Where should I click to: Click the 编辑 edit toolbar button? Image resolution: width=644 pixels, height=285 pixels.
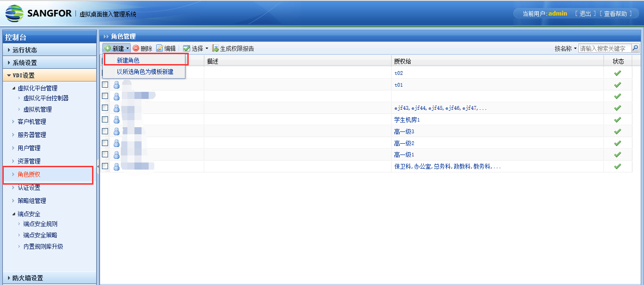click(166, 49)
